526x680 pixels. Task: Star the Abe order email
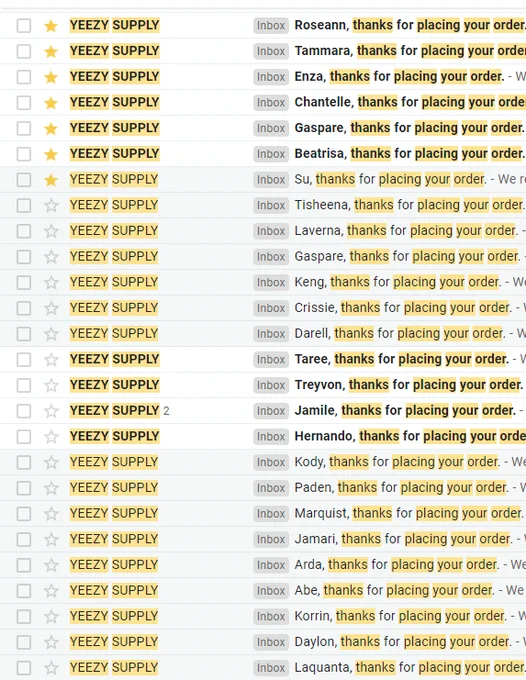[51, 591]
